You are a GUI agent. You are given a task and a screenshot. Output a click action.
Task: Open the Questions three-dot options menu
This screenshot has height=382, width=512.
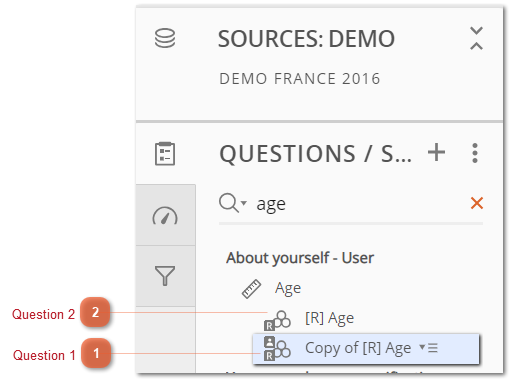click(475, 153)
